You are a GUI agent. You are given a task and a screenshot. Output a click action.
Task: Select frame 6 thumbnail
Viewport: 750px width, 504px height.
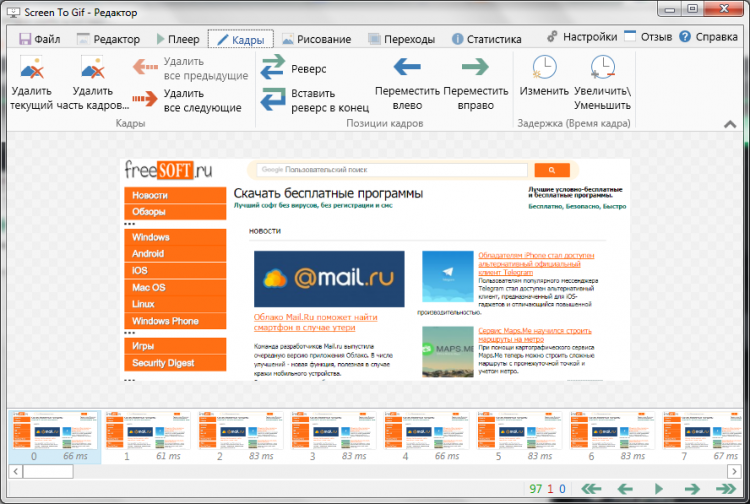click(x=612, y=430)
